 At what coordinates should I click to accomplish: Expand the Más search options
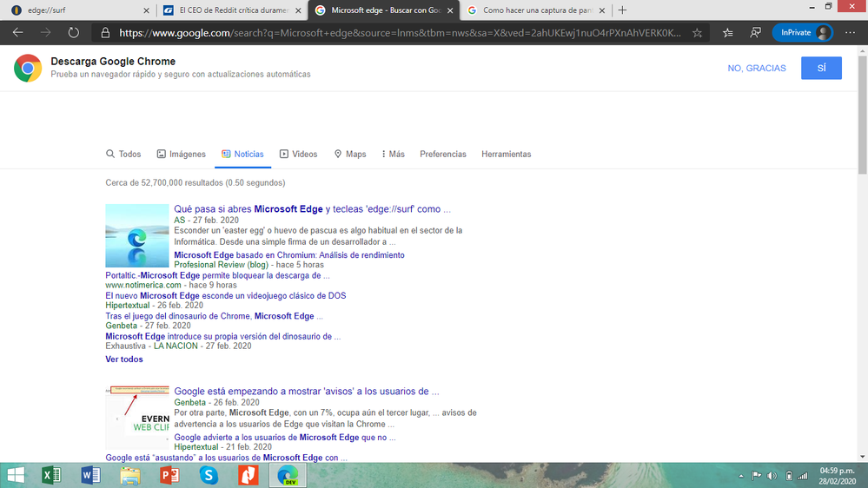[x=393, y=154]
